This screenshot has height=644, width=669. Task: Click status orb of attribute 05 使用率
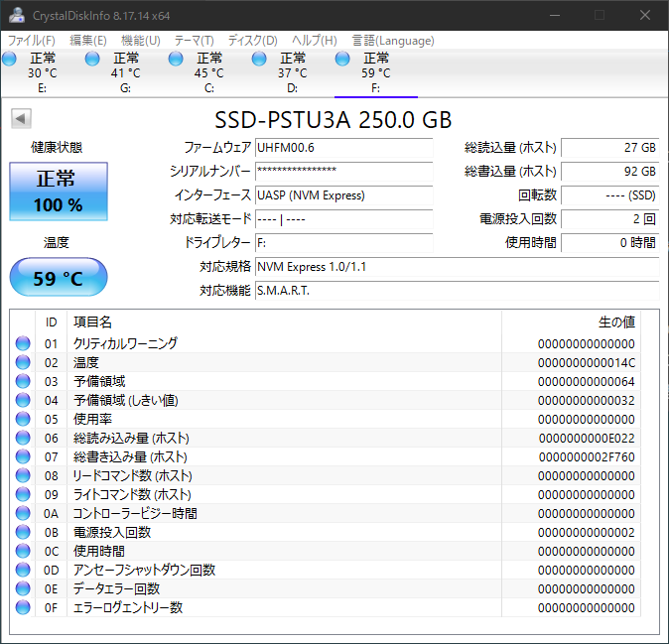click(23, 419)
